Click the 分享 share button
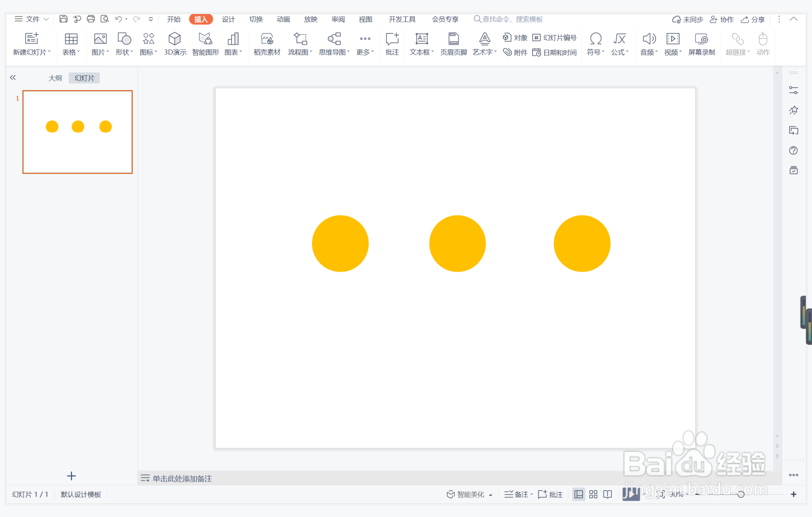 (753, 19)
